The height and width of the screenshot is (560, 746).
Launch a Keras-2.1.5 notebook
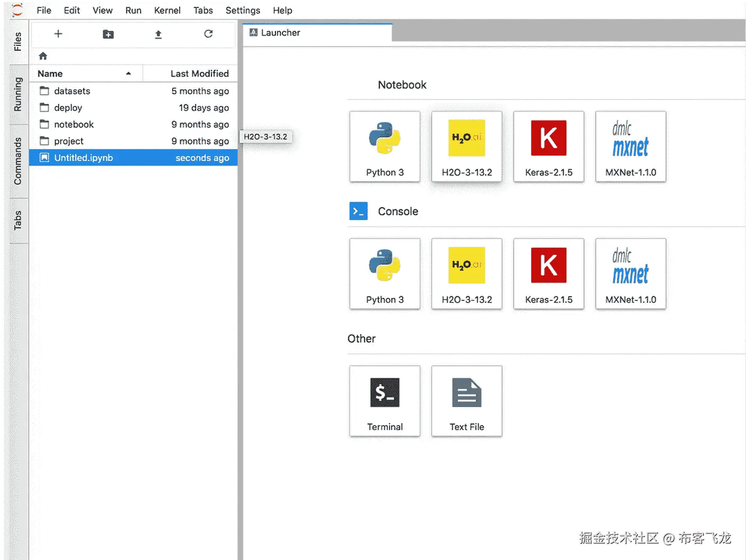[x=549, y=147]
